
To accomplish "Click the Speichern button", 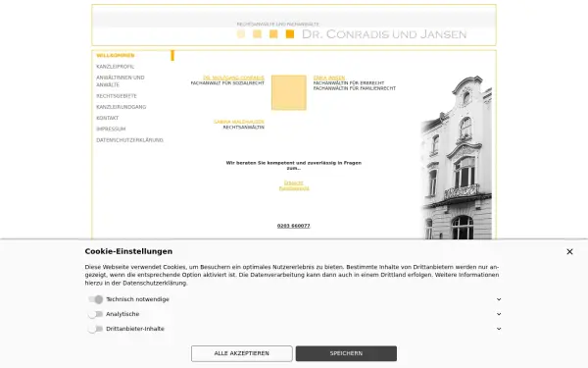I will (x=346, y=353).
